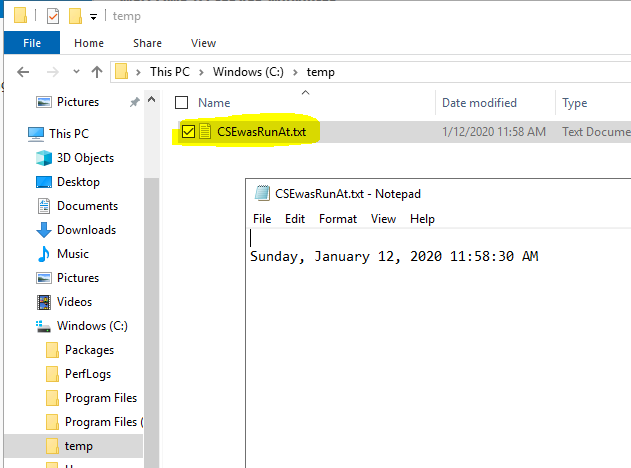
Task: Select the temp folder in tree
Action: (x=78, y=446)
